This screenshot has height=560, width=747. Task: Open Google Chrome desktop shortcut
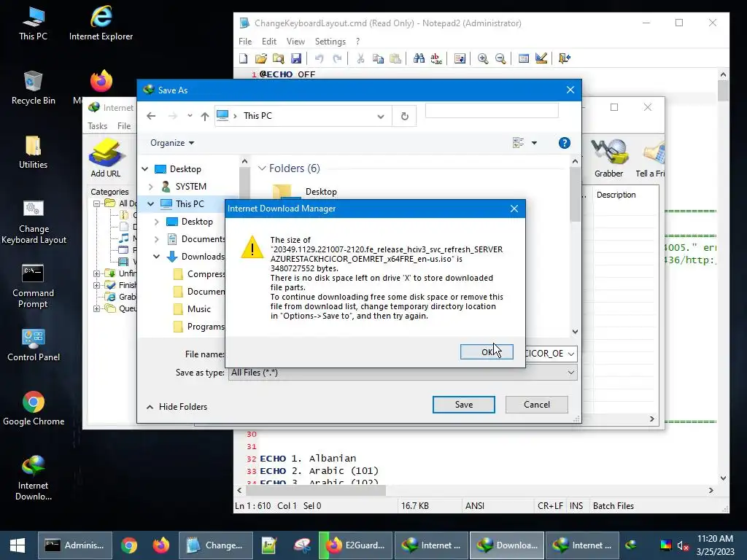tap(34, 408)
